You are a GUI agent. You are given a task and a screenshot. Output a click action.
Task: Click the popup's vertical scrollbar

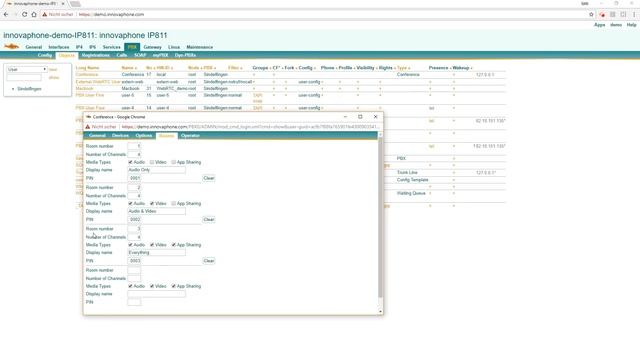tap(380, 216)
